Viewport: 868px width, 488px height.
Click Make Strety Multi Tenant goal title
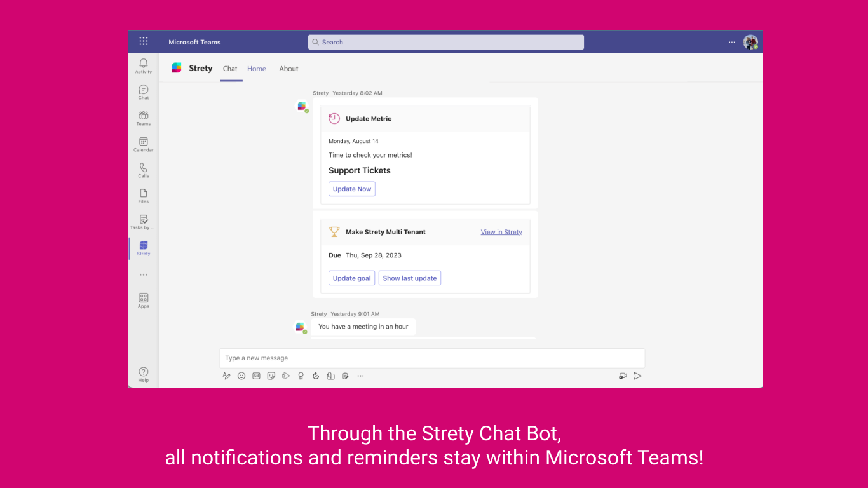pos(386,232)
